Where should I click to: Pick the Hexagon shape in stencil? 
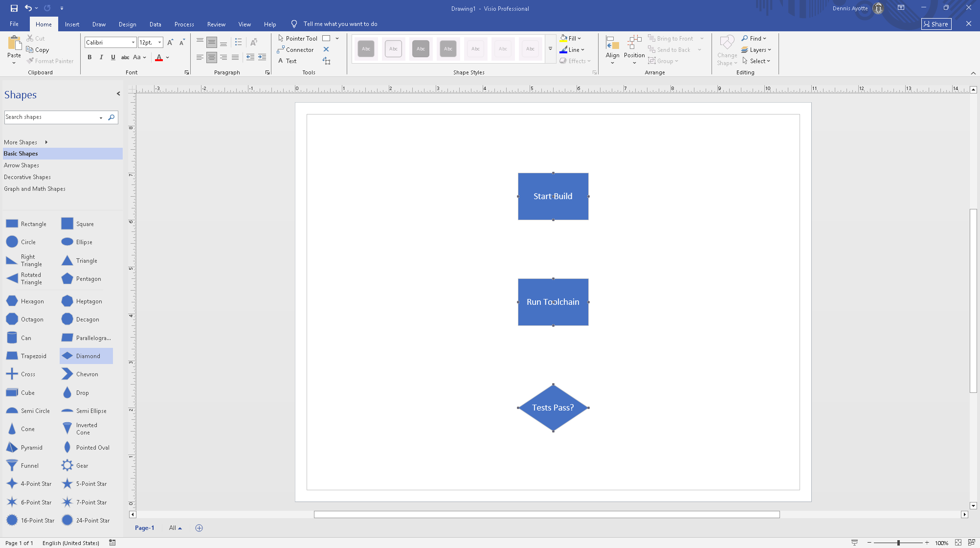tap(25, 301)
